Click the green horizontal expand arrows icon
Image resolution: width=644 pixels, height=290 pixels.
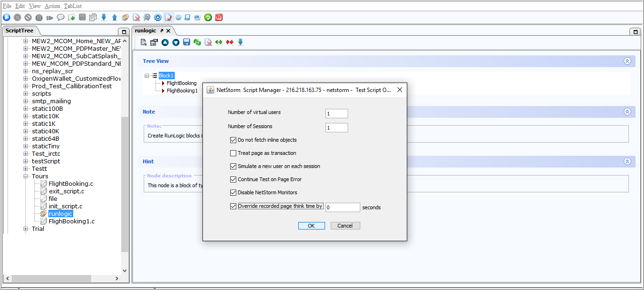[x=219, y=42]
